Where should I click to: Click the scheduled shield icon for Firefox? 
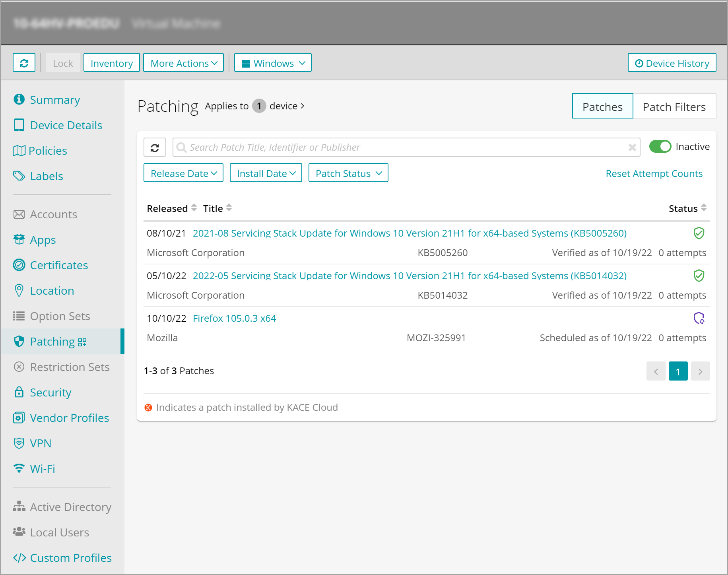pyautogui.click(x=699, y=318)
